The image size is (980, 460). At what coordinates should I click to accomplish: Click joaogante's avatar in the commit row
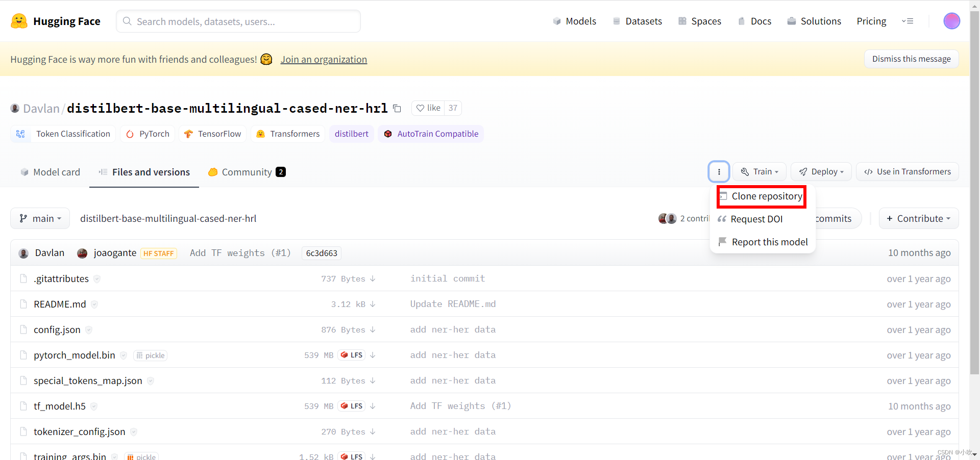click(82, 253)
